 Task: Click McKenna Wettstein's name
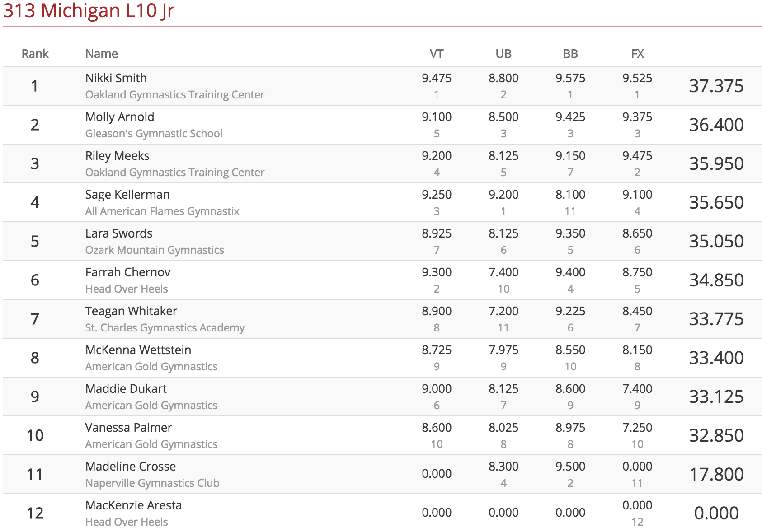tap(138, 350)
